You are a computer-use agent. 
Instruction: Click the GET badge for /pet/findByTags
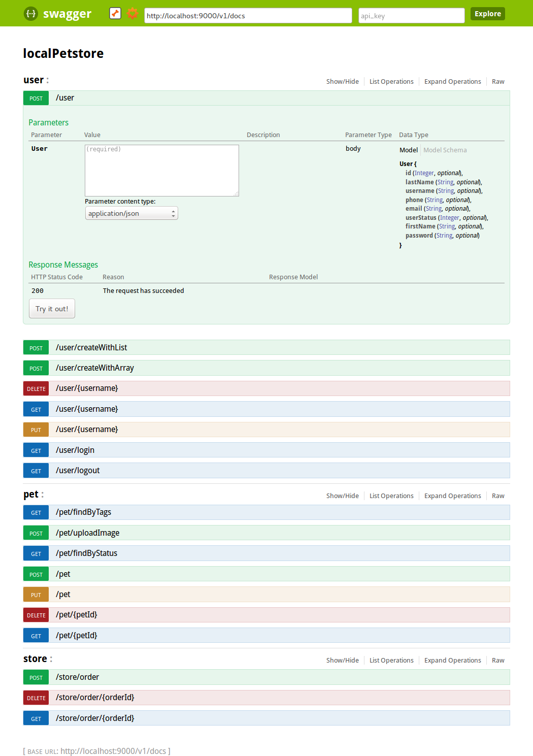36,512
